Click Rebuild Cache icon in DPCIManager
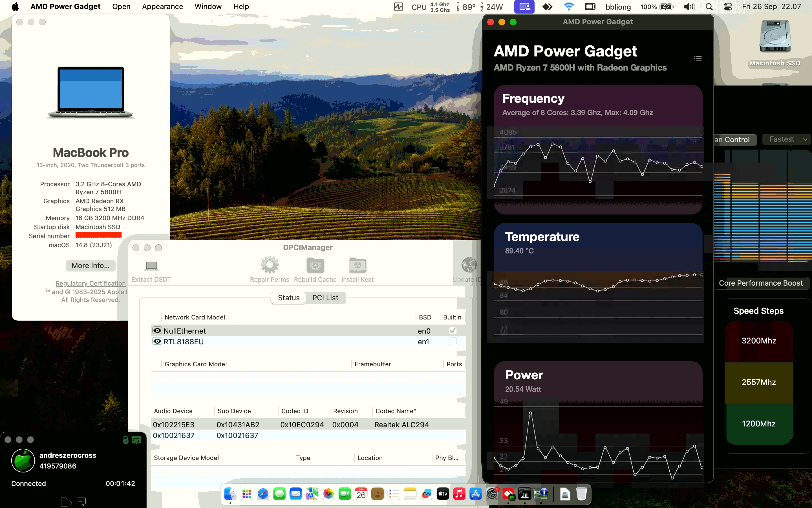The height and width of the screenshot is (508, 812). 315,265
